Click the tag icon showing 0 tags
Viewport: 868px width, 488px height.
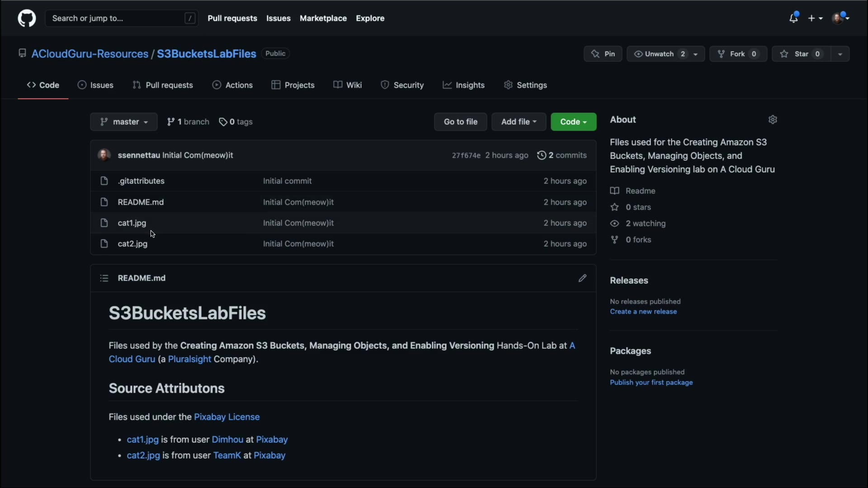click(223, 122)
